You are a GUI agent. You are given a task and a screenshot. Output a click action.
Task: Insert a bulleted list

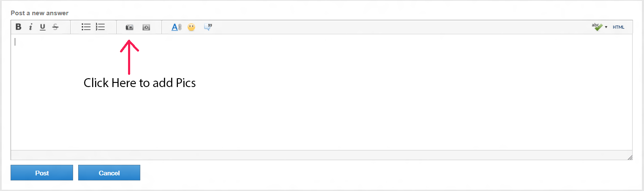click(86, 27)
